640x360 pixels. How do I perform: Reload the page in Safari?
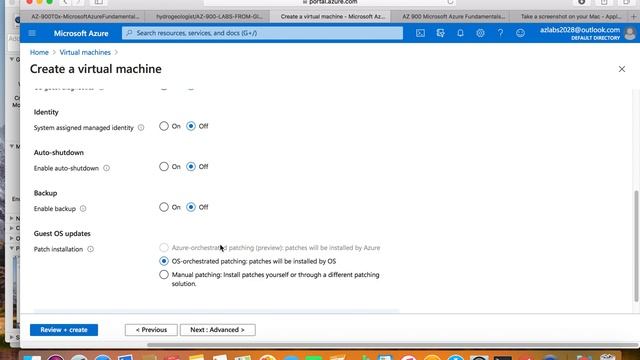[x=450, y=2]
